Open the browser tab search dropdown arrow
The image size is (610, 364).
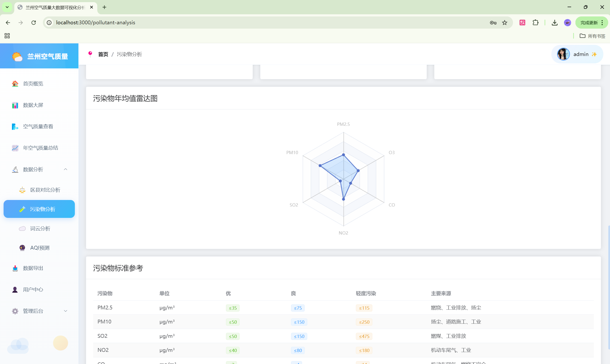click(7, 7)
